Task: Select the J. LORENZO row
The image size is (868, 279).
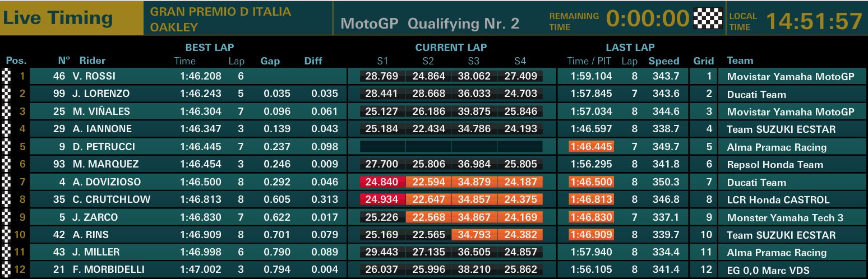Action: pyautogui.click(x=432, y=94)
